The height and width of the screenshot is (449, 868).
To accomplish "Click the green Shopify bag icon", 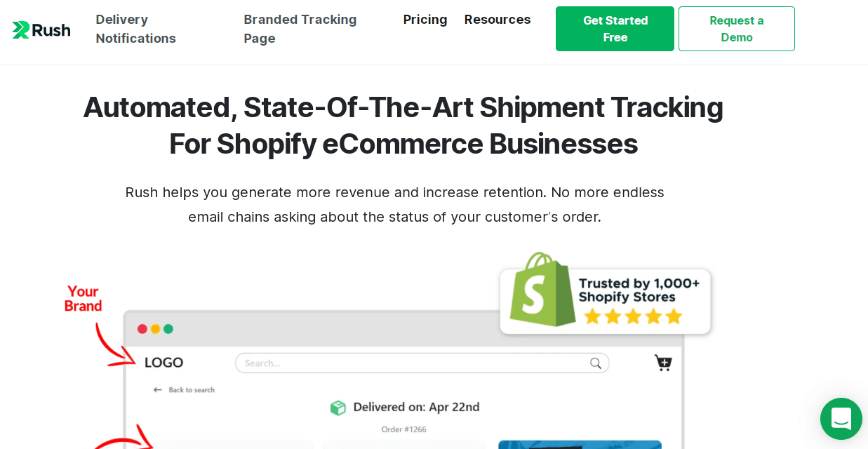I will 542,289.
